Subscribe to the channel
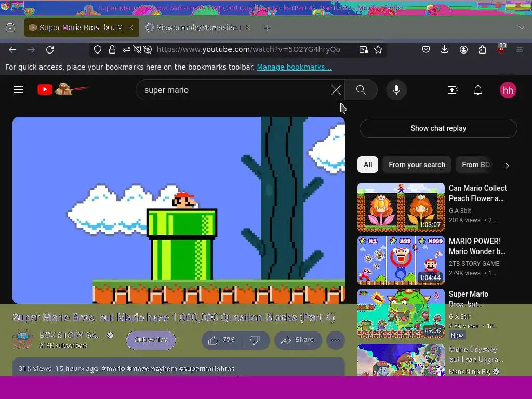The image size is (532, 399). click(151, 340)
